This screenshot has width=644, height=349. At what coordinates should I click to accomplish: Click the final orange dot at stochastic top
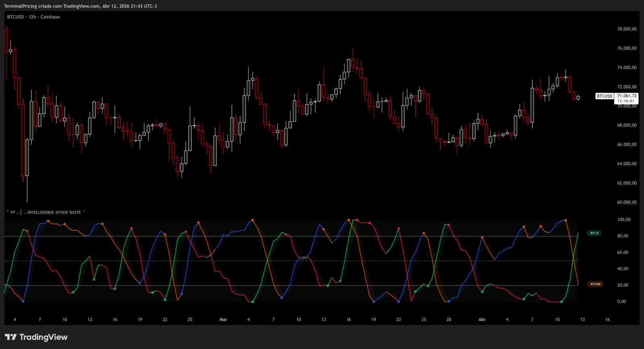pyautogui.click(x=566, y=220)
